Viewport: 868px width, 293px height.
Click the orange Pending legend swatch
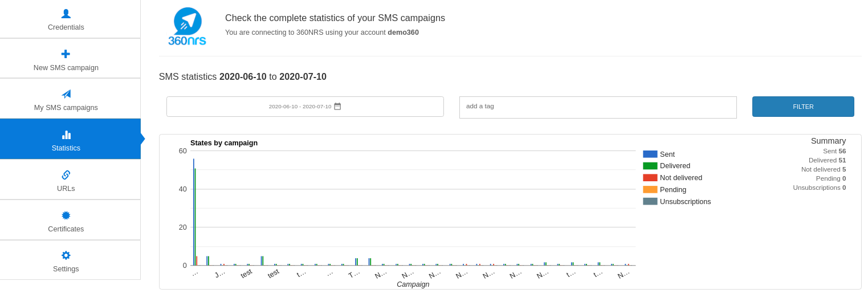pyautogui.click(x=650, y=190)
